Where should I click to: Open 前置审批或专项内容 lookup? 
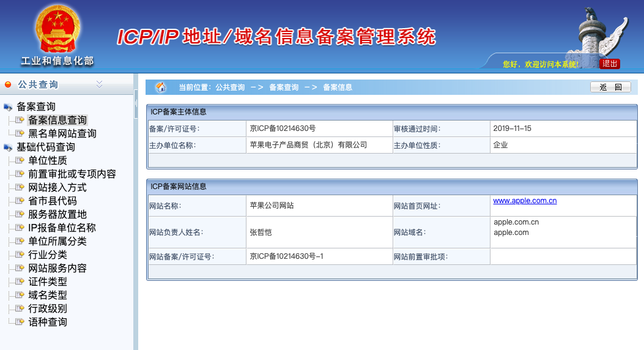[72, 174]
